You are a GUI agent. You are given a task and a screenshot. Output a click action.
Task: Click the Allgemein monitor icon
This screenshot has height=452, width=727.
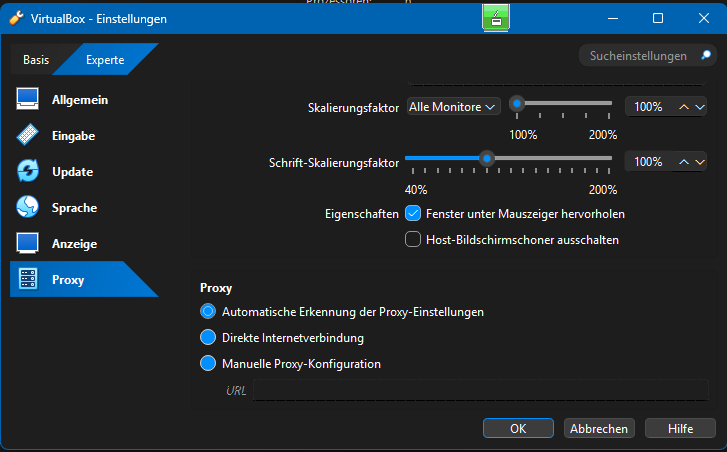(x=27, y=99)
